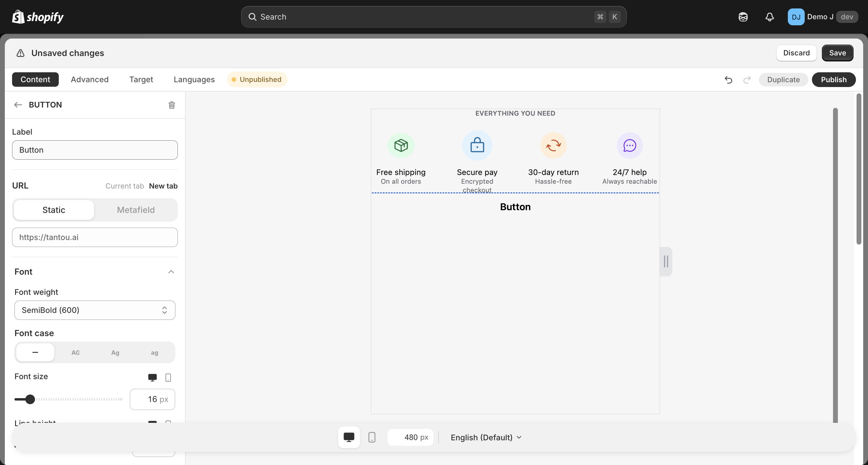868x465 pixels.
Task: Select no font case option
Action: pos(35,353)
